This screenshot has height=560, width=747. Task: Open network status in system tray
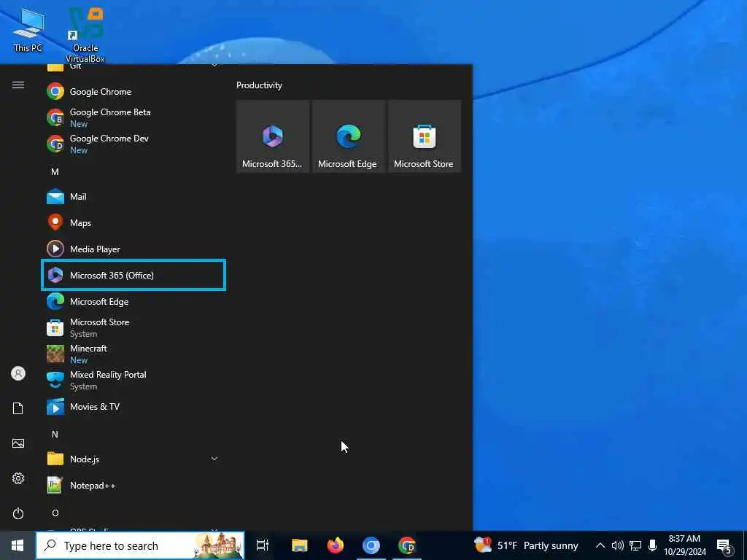(635, 545)
